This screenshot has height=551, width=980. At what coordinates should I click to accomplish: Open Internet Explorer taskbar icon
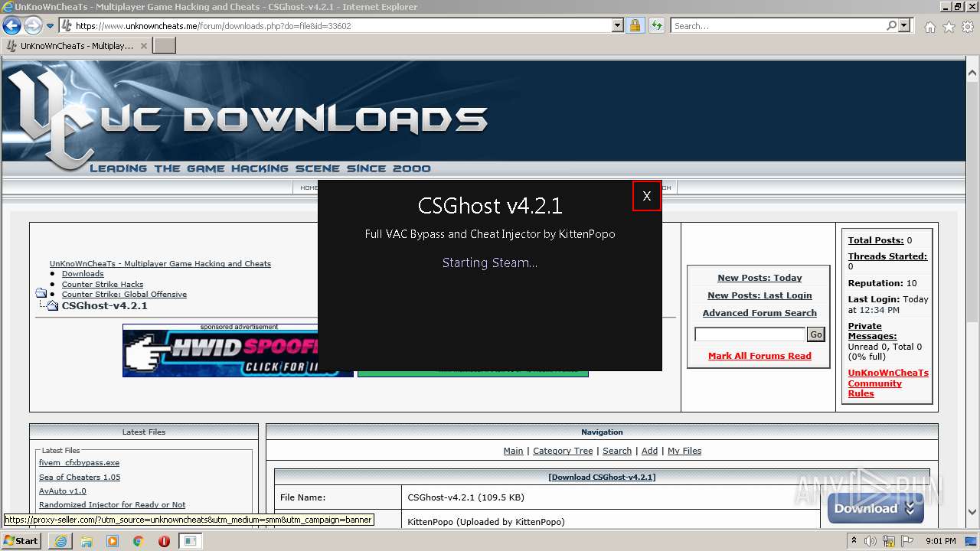[60, 541]
